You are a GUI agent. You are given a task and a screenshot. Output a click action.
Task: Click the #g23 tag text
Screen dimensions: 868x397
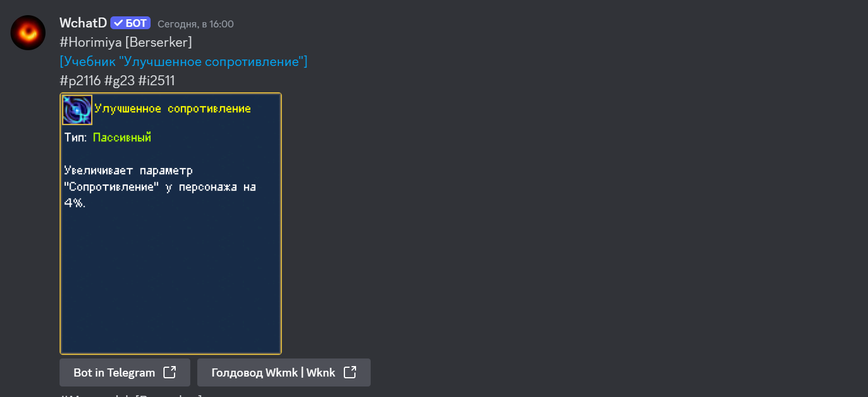click(x=119, y=81)
